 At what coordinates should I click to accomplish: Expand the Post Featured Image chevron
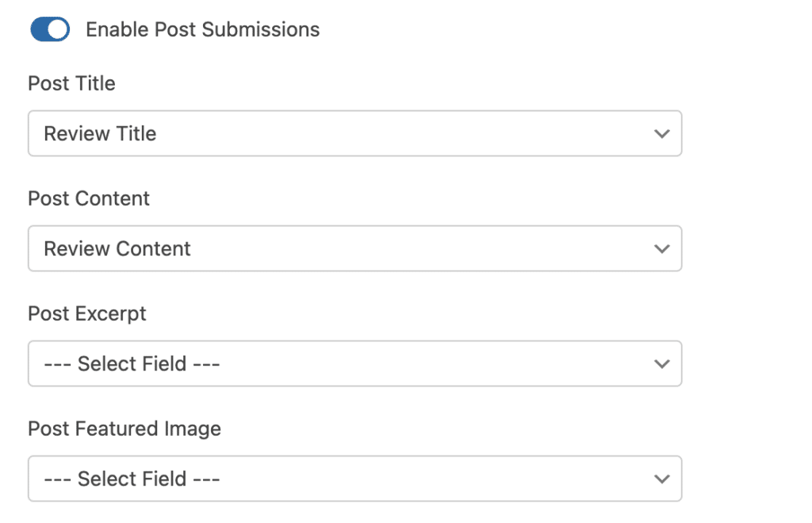662,479
